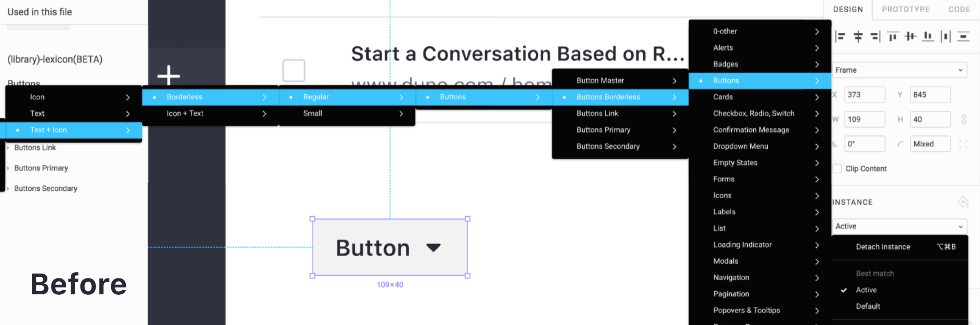This screenshot has width=980, height=325.
Task: Choose Default in instance menu
Action: click(x=868, y=306)
